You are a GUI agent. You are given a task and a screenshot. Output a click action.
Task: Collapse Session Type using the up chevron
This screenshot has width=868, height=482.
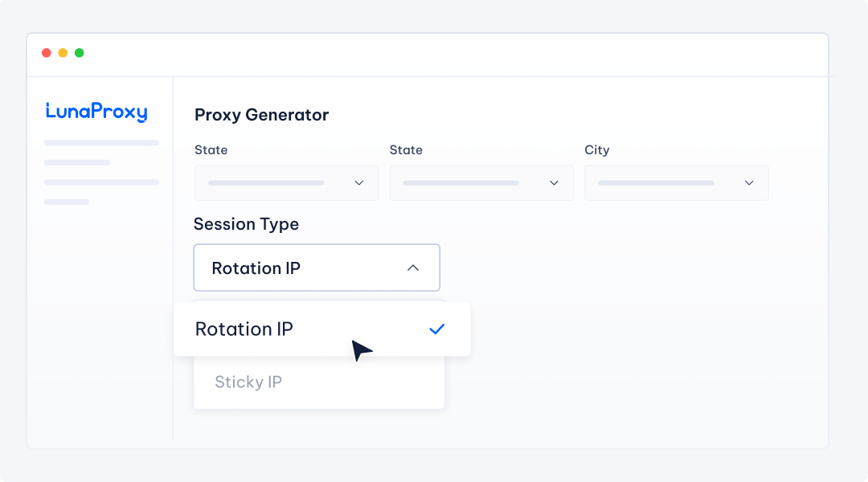(413, 268)
